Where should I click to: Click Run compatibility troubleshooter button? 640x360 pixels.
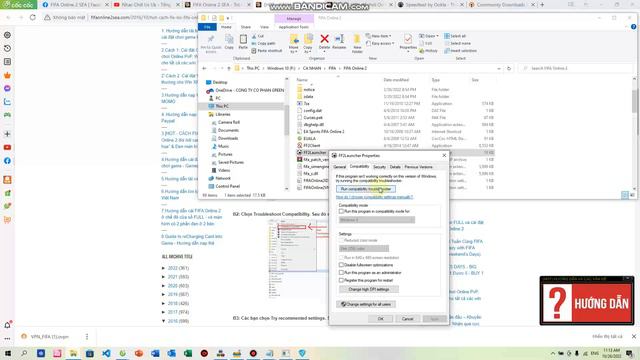366,189
